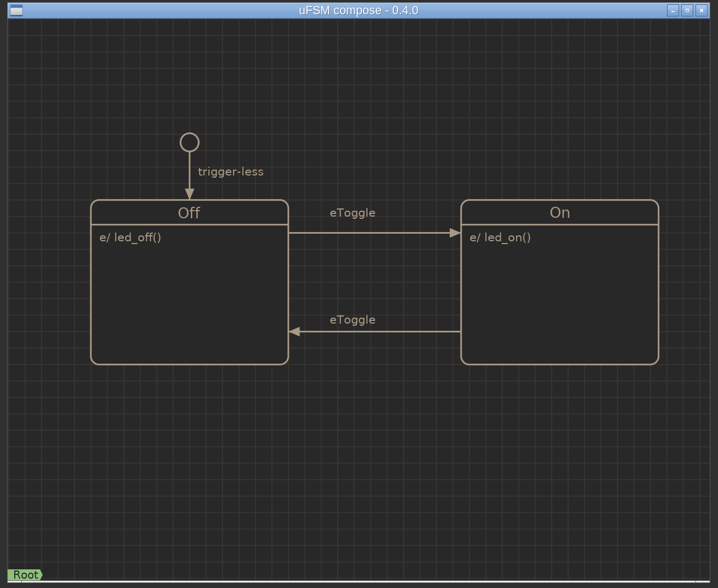Select the upper eToggle transition label
Screen dimensions: 718x588
tap(353, 213)
